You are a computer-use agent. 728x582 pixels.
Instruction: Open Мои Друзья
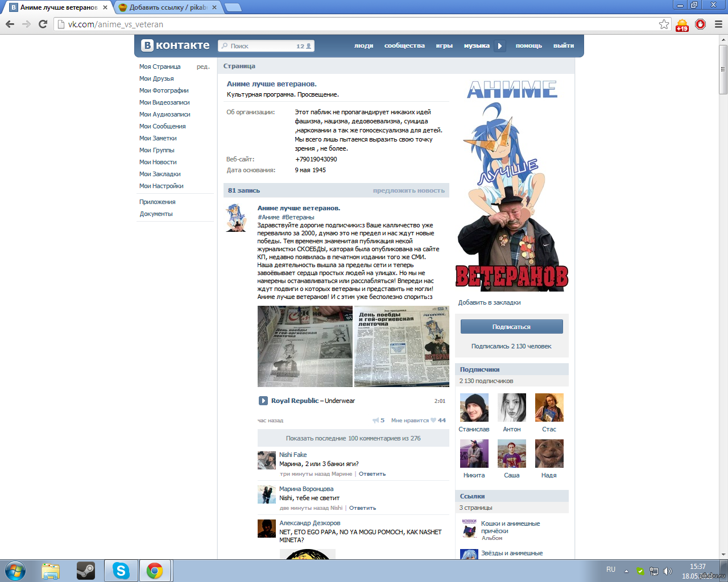click(156, 78)
